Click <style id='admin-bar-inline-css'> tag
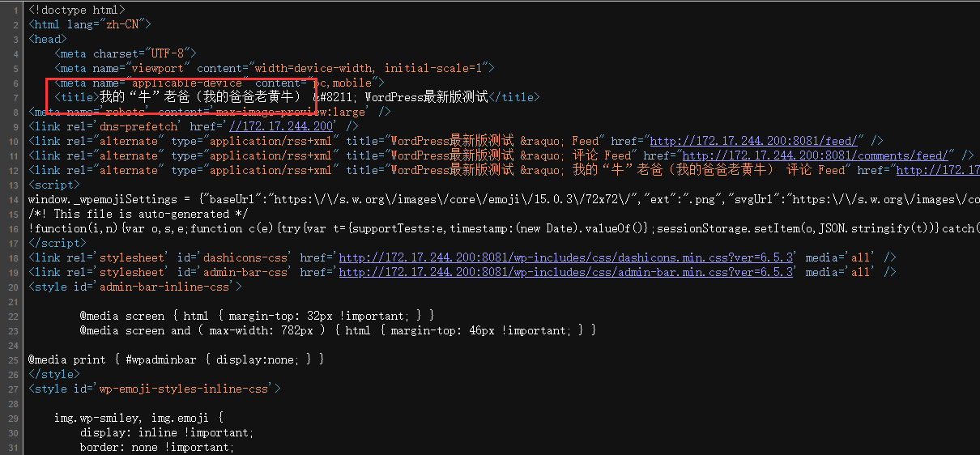Image resolution: width=980 pixels, height=455 pixels. 134,287
